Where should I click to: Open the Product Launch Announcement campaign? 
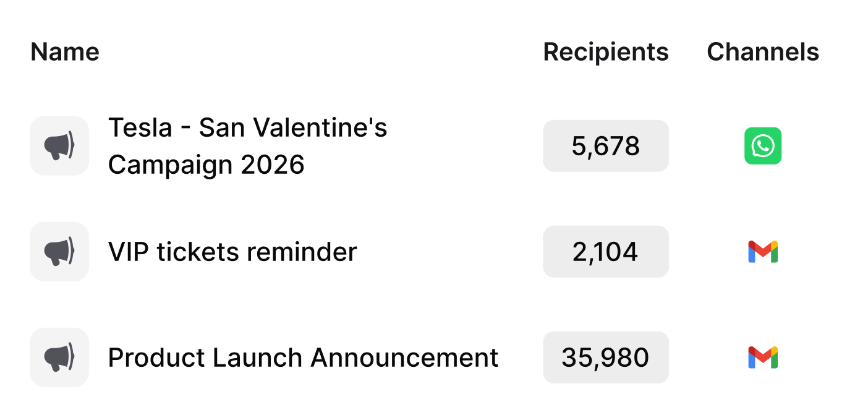[x=303, y=358]
